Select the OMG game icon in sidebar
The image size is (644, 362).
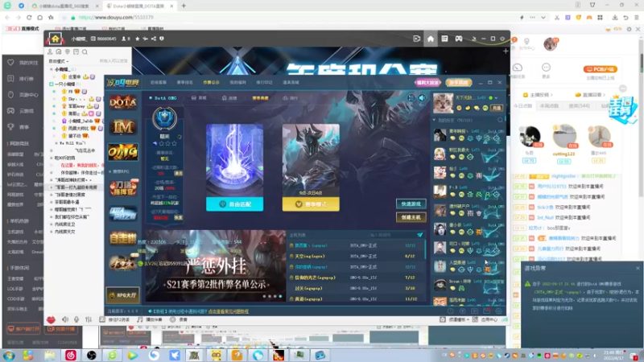(123, 152)
